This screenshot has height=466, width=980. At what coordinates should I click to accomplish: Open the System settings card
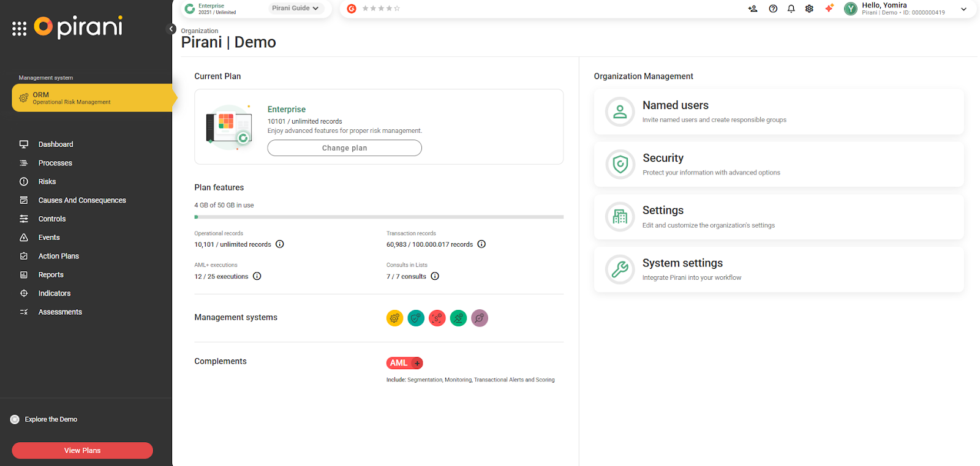778,269
